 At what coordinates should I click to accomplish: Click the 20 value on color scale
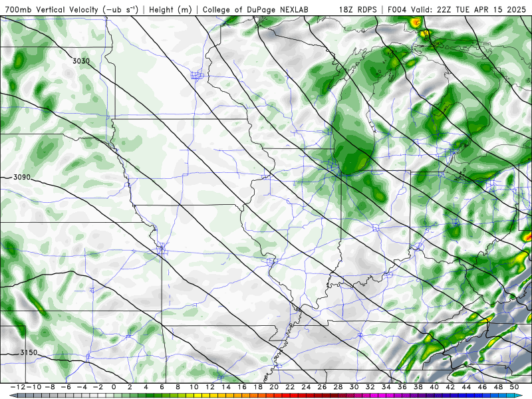tap(274, 387)
